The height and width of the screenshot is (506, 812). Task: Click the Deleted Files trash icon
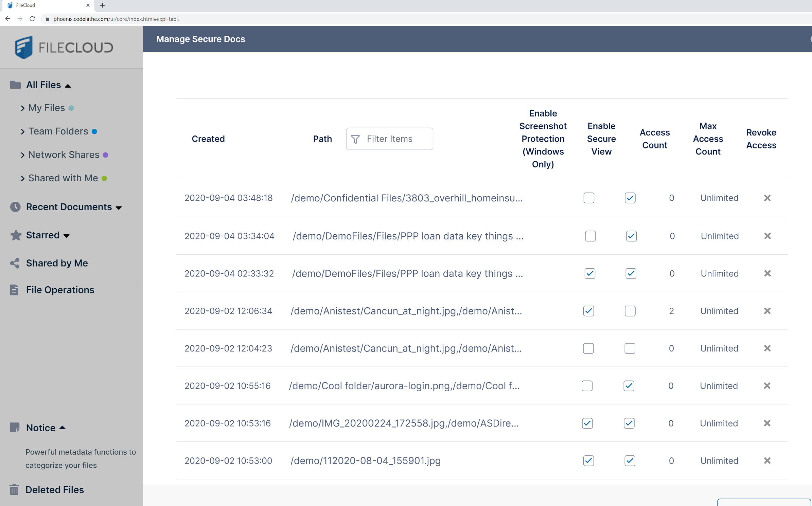pos(14,490)
